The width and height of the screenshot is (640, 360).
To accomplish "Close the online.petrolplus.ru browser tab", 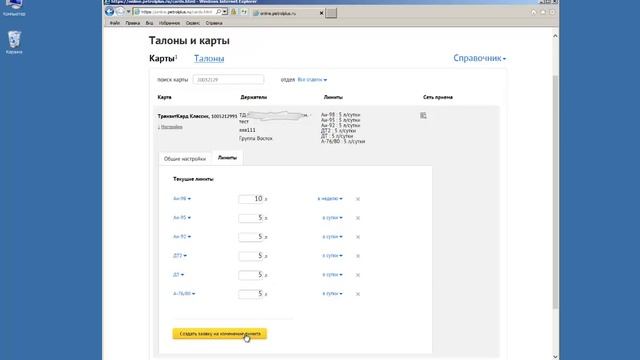I will [x=321, y=13].
